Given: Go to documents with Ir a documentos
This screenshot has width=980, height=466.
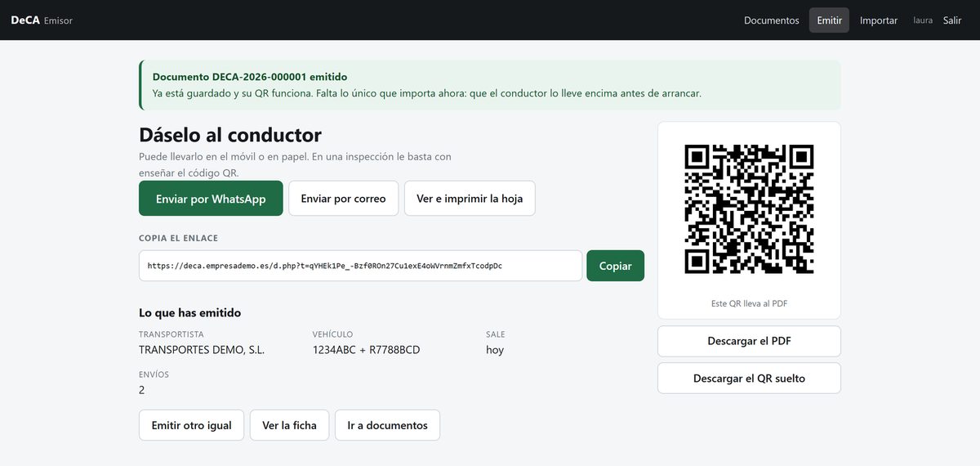Looking at the screenshot, I should point(387,425).
